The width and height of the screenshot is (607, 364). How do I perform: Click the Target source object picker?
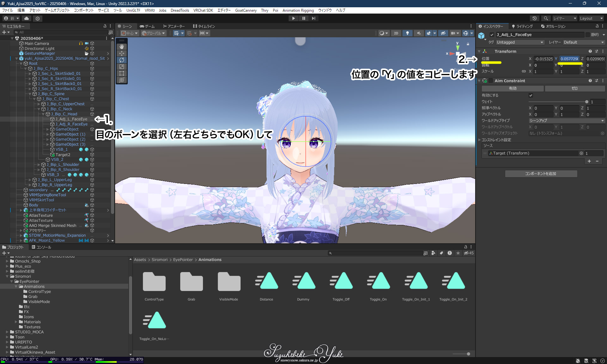[581, 153]
